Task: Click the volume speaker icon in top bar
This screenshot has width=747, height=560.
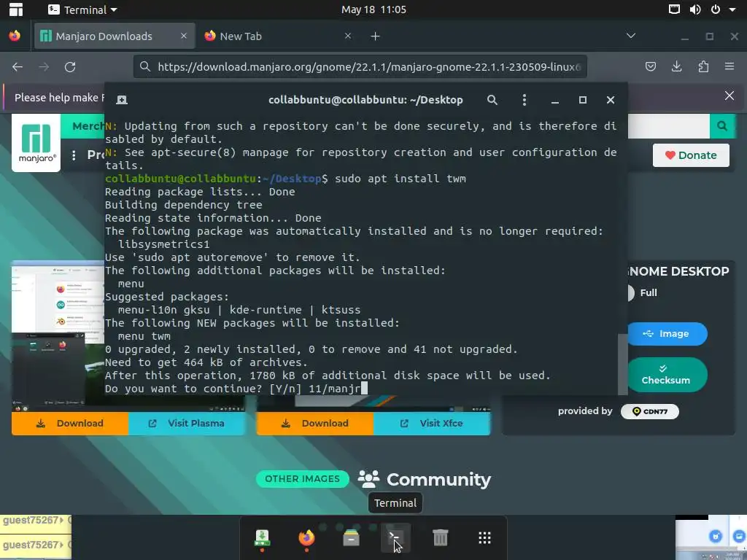Action: coord(695,9)
